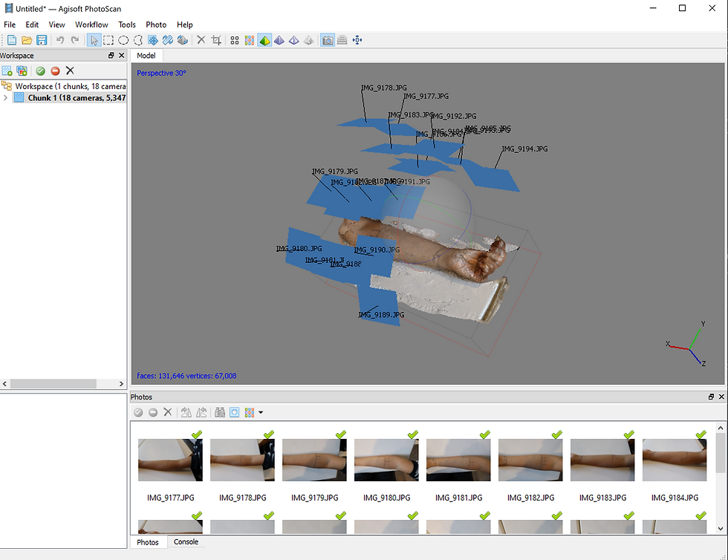Switch to Point Cloud view
Screen dimensions: 728x560
click(235, 40)
